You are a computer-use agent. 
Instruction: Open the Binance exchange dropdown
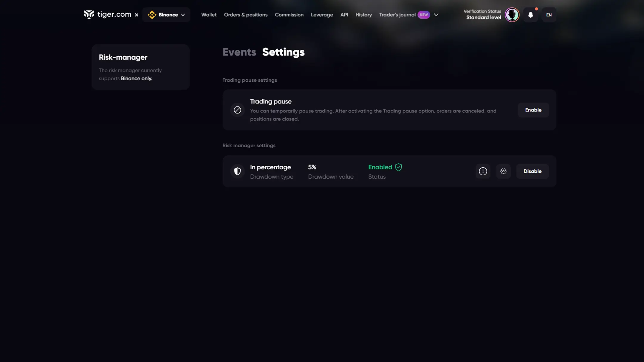(x=166, y=15)
